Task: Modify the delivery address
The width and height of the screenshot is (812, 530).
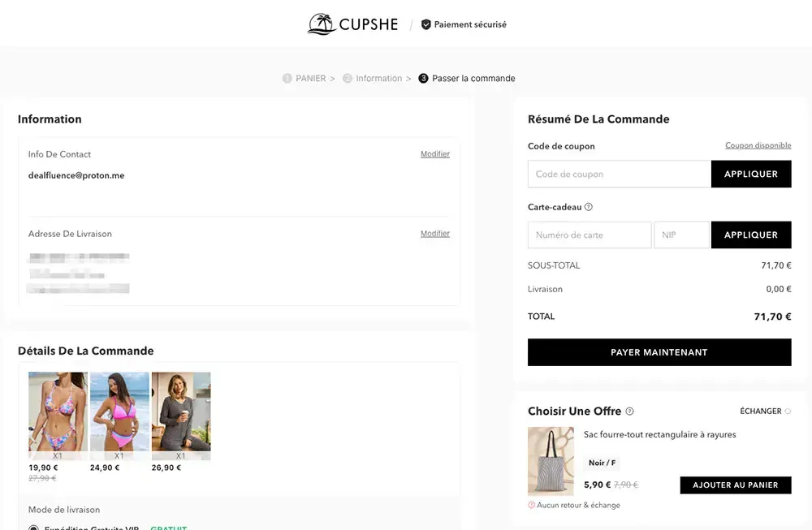Action: click(435, 234)
